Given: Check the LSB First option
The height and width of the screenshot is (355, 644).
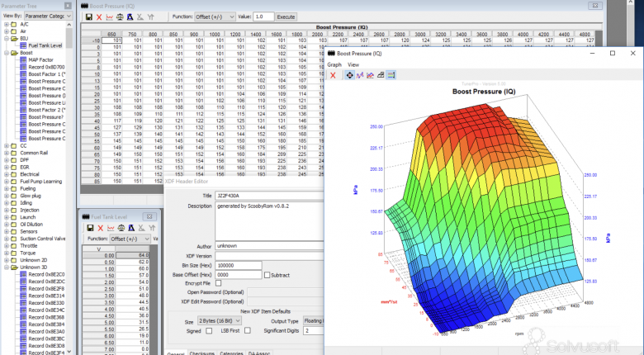Looking at the screenshot, I should pyautogui.click(x=247, y=330).
